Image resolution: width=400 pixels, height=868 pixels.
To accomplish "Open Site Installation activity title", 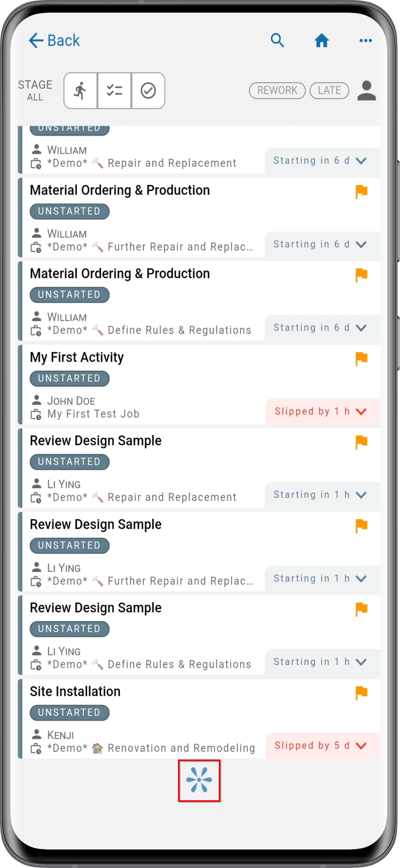I will point(75,691).
